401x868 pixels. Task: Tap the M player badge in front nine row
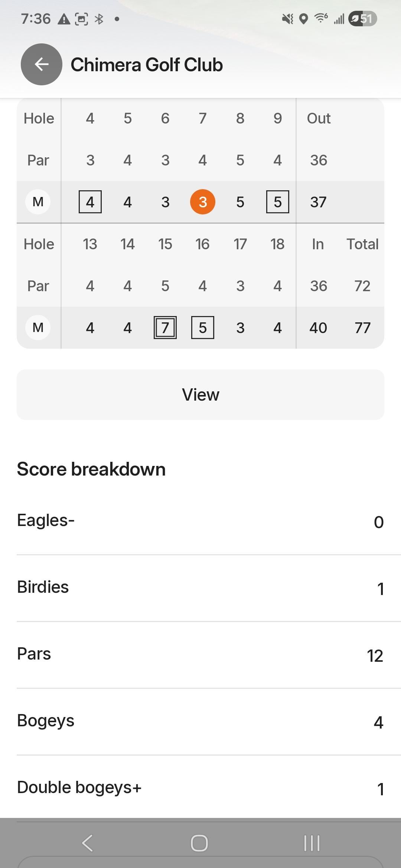pos(38,202)
